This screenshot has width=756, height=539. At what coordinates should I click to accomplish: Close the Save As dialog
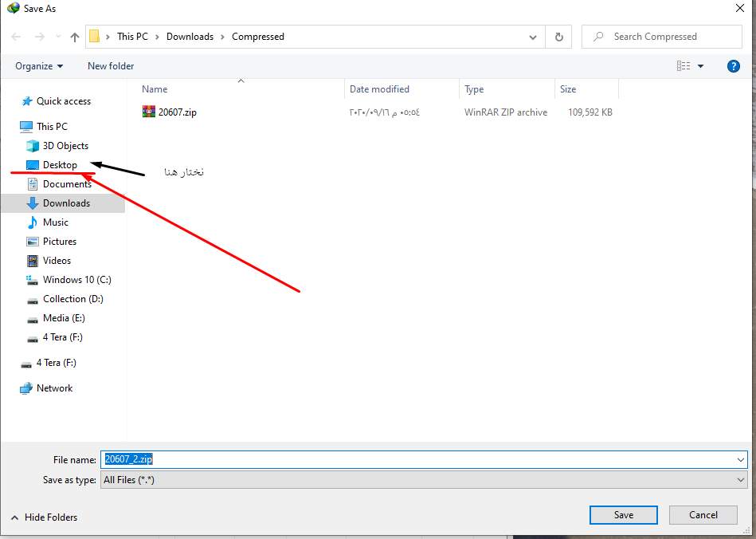[x=739, y=9]
